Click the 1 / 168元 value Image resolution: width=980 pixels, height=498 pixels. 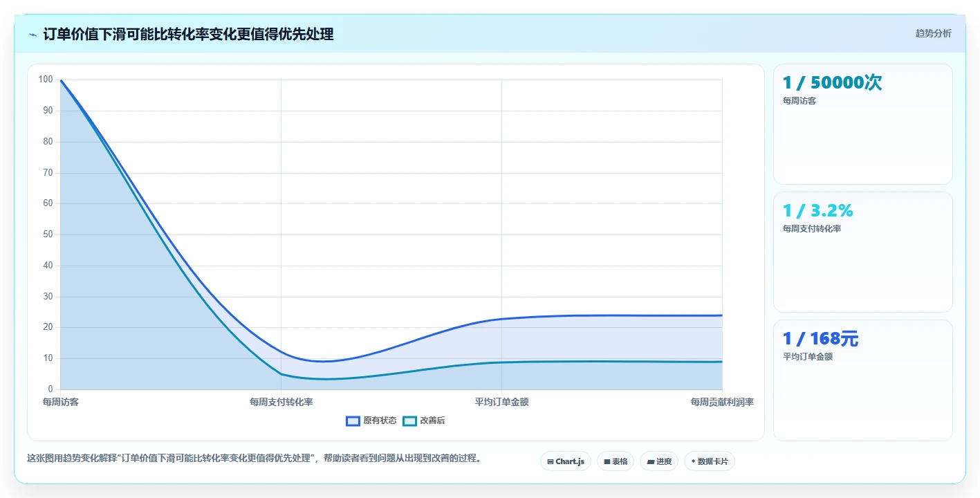(820, 339)
